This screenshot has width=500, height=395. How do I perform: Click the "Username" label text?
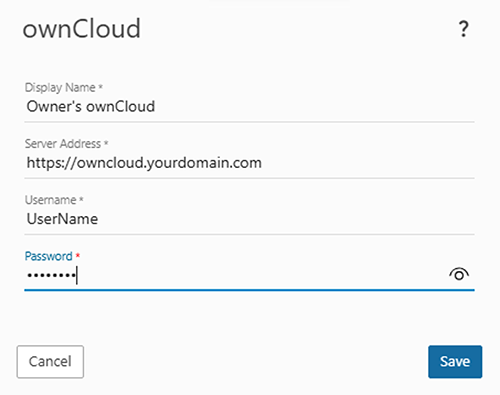click(51, 200)
